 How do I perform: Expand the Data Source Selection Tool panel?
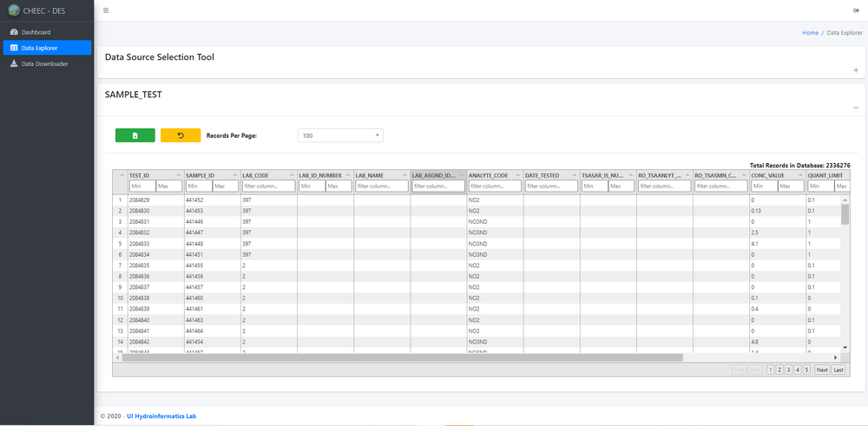[x=856, y=70]
